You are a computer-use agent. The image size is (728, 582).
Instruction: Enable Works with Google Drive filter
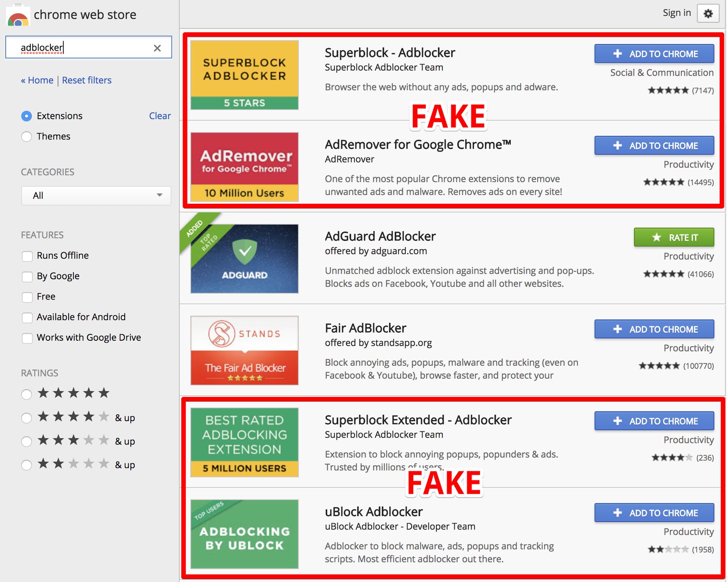(x=27, y=338)
